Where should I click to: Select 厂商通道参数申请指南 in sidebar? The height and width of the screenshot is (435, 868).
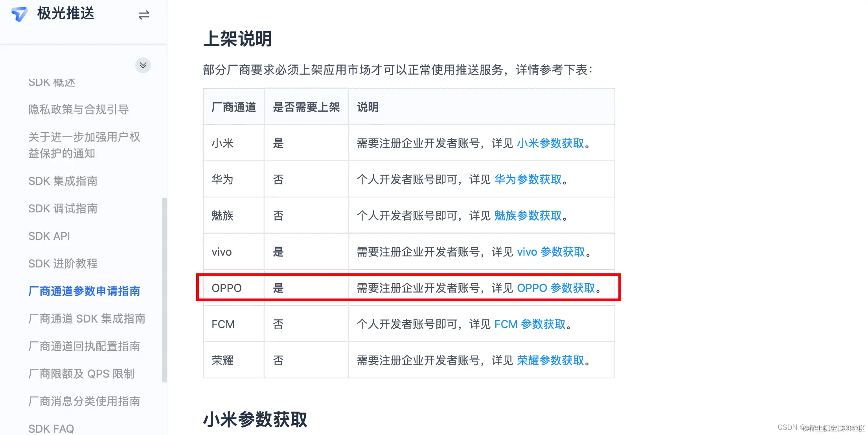[84, 291]
